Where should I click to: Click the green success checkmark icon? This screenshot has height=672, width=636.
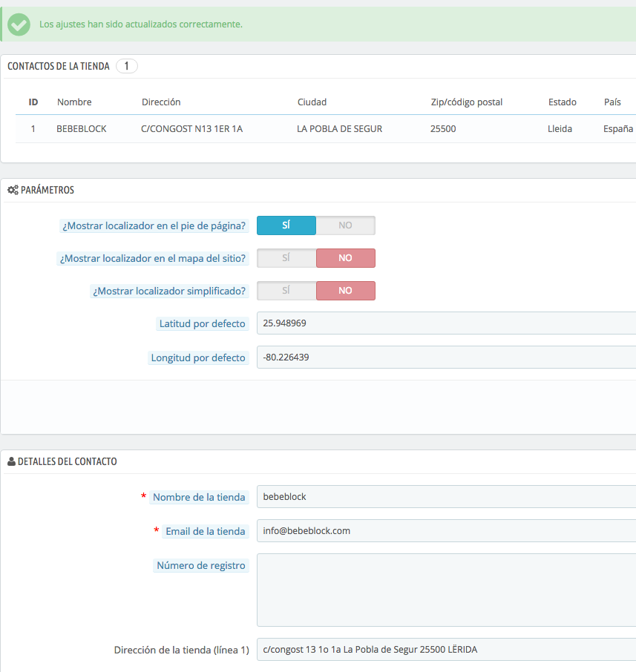(x=19, y=24)
